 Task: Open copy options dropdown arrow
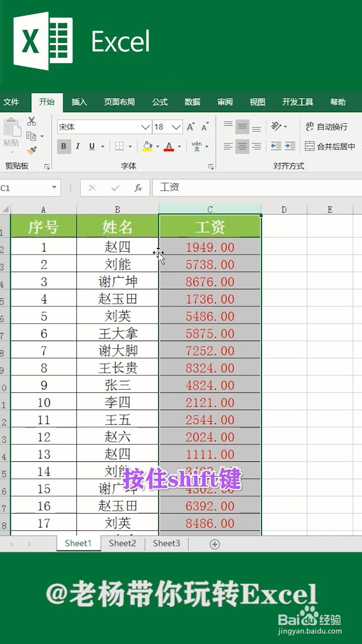(42, 136)
